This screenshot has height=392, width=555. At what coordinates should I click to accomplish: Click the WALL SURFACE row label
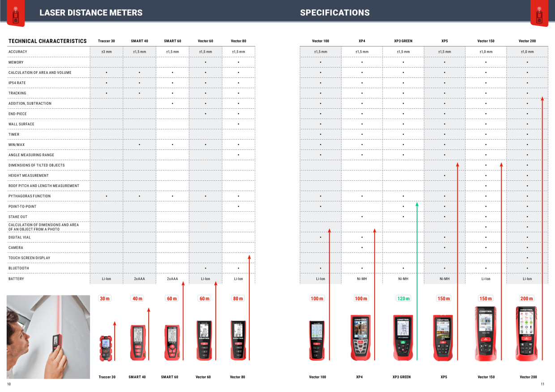tap(21, 124)
